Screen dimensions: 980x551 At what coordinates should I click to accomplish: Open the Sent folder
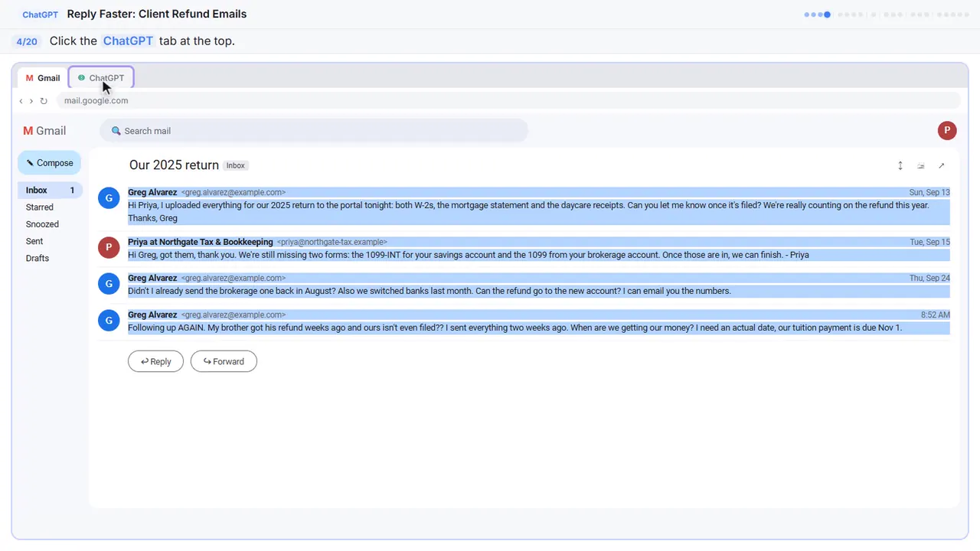point(34,241)
